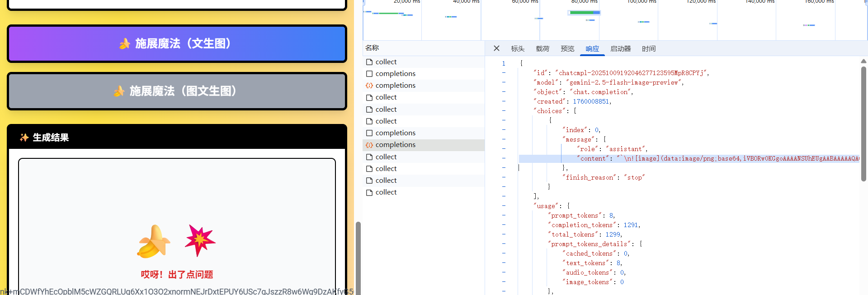Viewport: 868px width, 295px height.
Task: Click the banana icon on the 图文生图 button
Action: click(119, 91)
